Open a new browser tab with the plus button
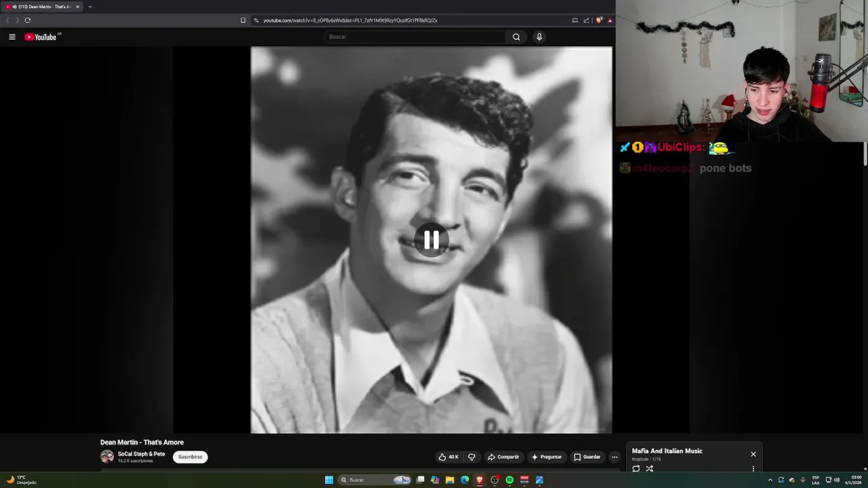 point(90,7)
